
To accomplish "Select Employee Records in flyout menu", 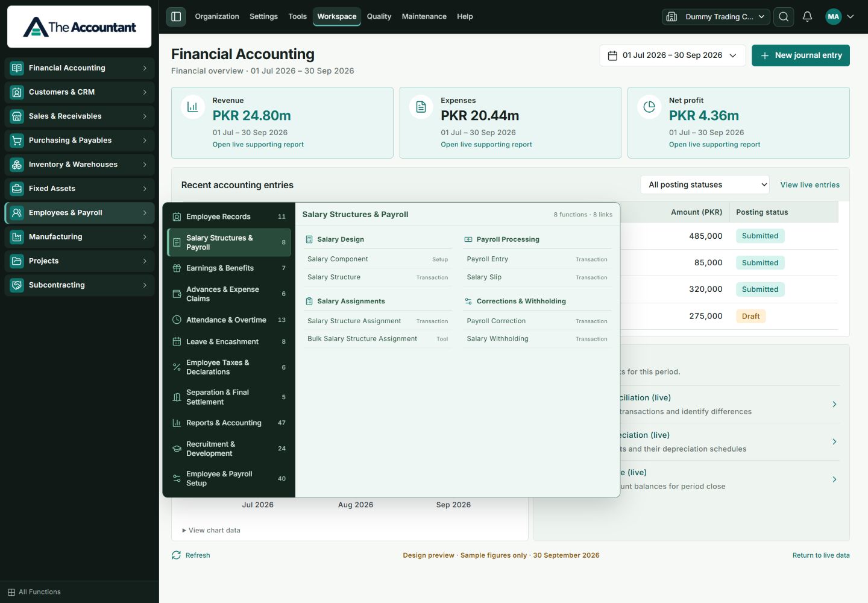I will 229,216.
